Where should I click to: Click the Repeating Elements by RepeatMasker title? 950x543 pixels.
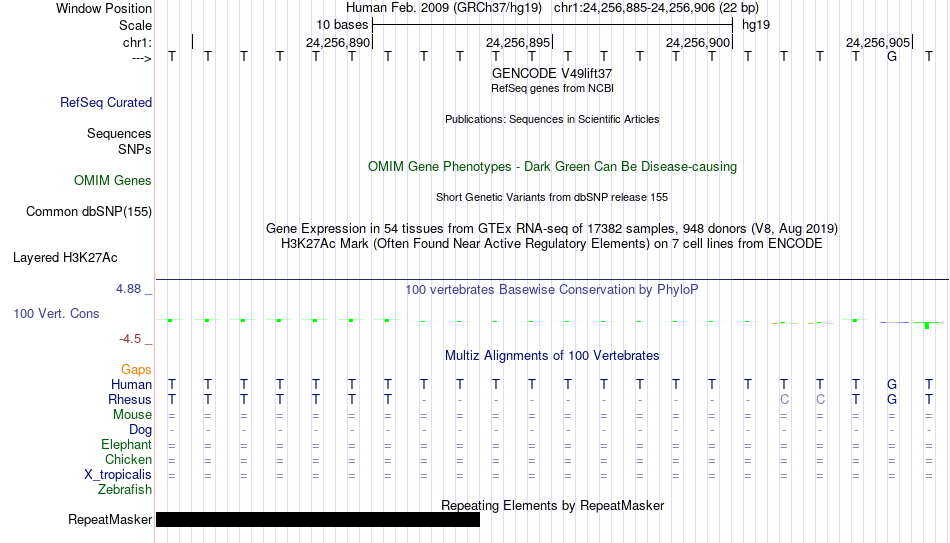(553, 505)
